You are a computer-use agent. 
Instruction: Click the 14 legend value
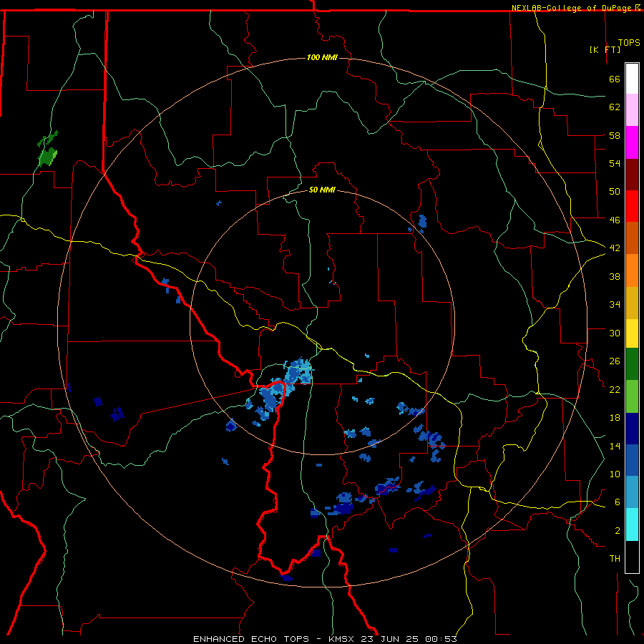tap(615, 446)
